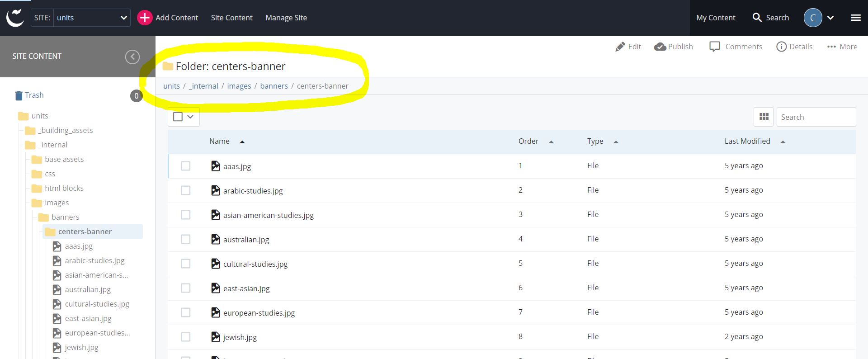Expand the user menu chevron beside the avatar

coord(830,18)
